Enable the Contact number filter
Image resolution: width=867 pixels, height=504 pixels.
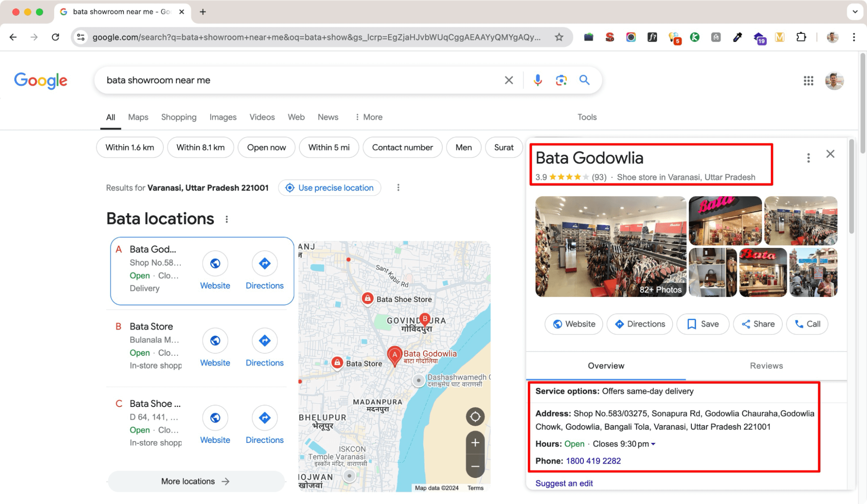(402, 147)
